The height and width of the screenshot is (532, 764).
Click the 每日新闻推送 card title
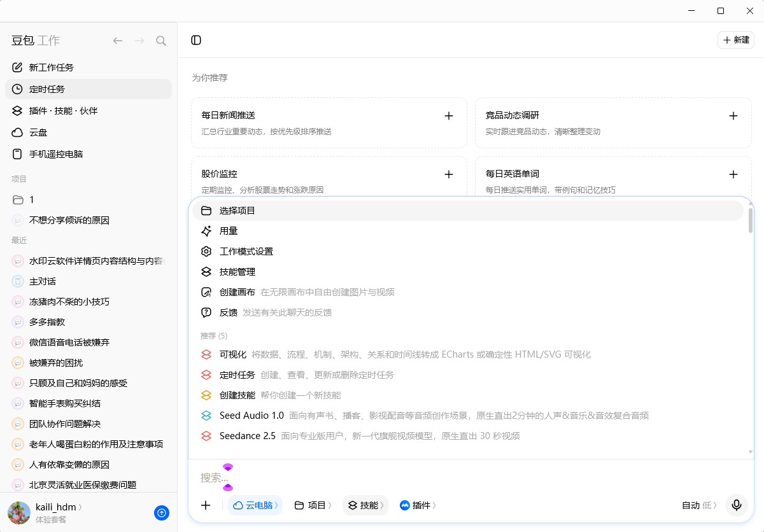click(229, 115)
